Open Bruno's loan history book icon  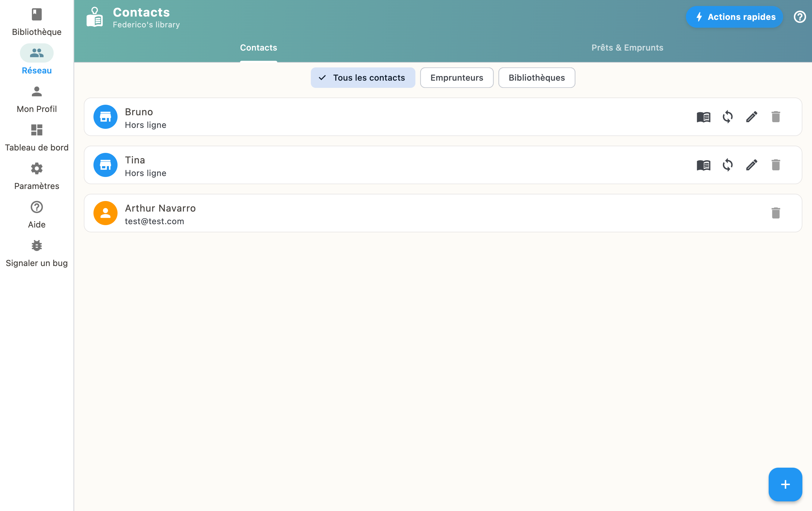coord(703,117)
